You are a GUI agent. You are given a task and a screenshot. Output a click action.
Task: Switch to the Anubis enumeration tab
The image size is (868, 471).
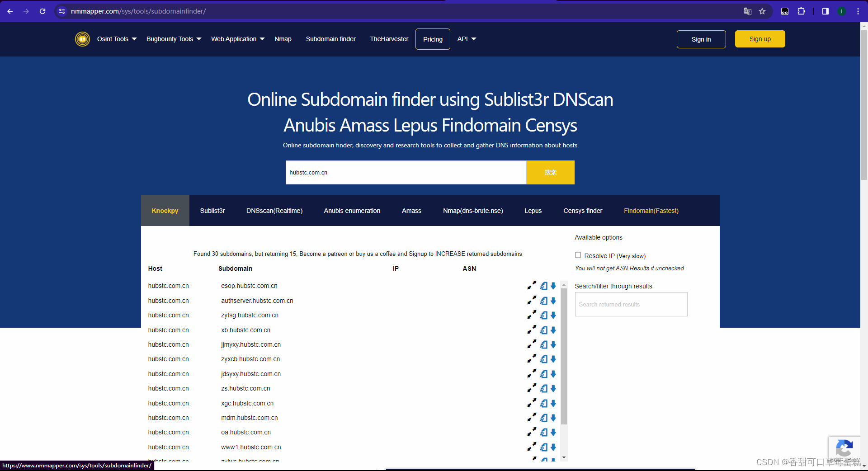(352, 211)
